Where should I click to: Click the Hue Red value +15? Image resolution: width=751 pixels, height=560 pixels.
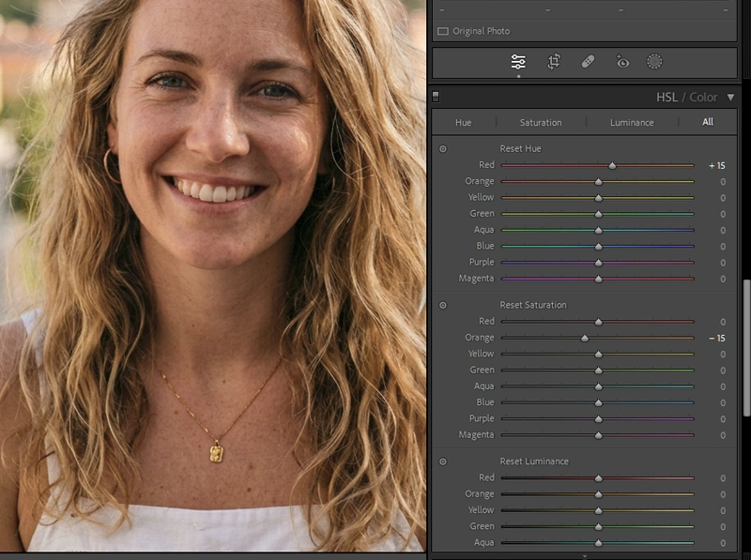(x=717, y=166)
